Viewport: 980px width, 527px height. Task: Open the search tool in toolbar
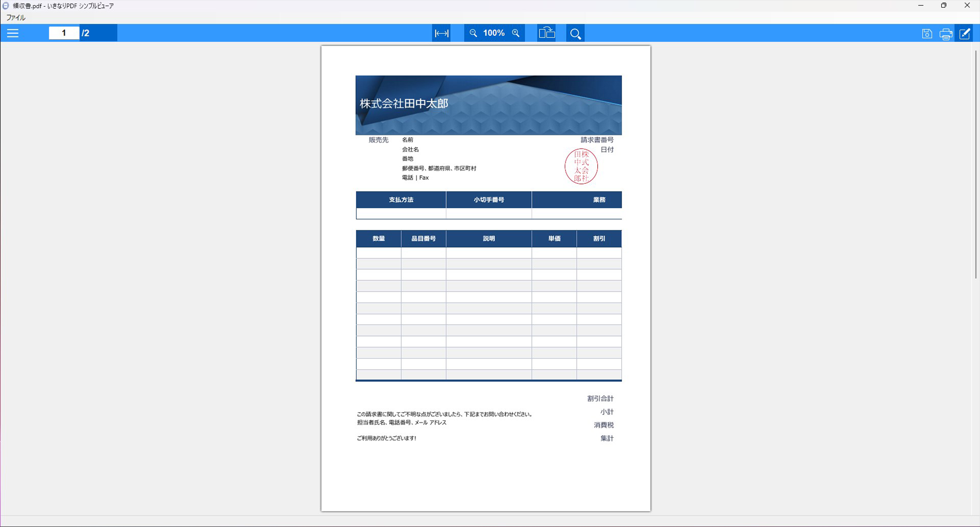point(575,34)
